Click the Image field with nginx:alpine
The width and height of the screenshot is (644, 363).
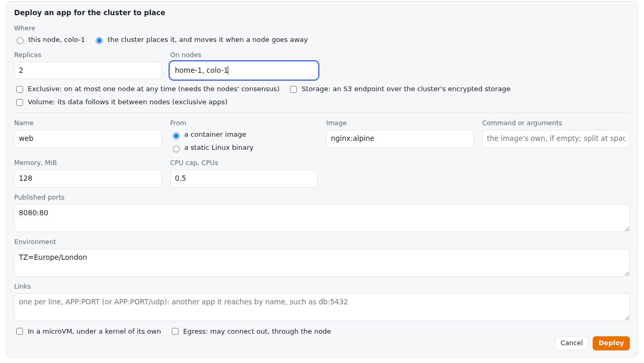coord(400,139)
